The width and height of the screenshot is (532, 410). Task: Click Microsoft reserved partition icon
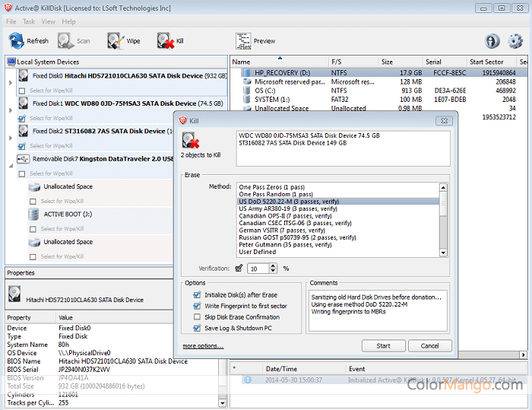(247, 81)
